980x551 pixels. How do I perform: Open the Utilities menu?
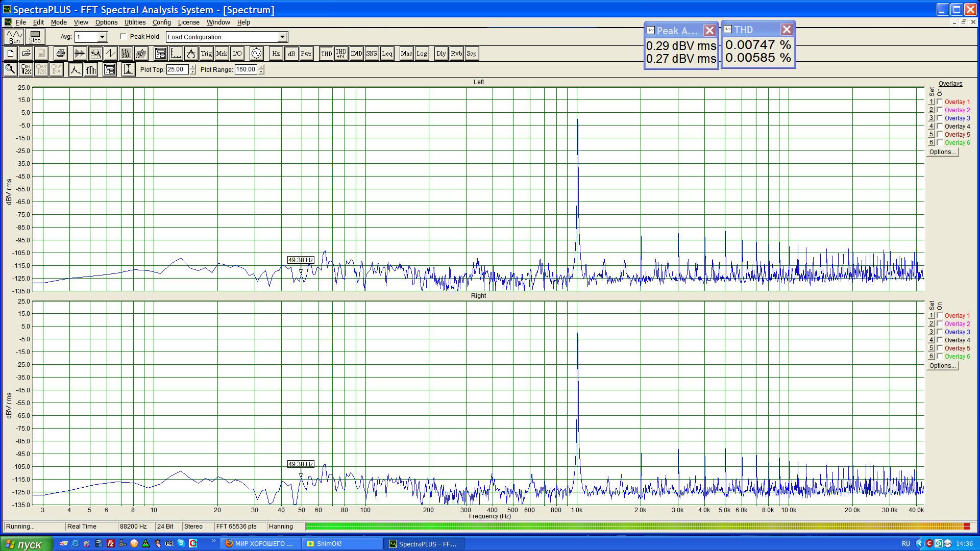click(135, 22)
